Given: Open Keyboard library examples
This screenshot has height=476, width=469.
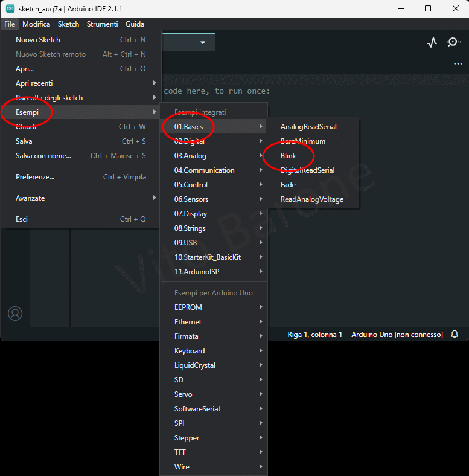Looking at the screenshot, I should (x=214, y=351).
